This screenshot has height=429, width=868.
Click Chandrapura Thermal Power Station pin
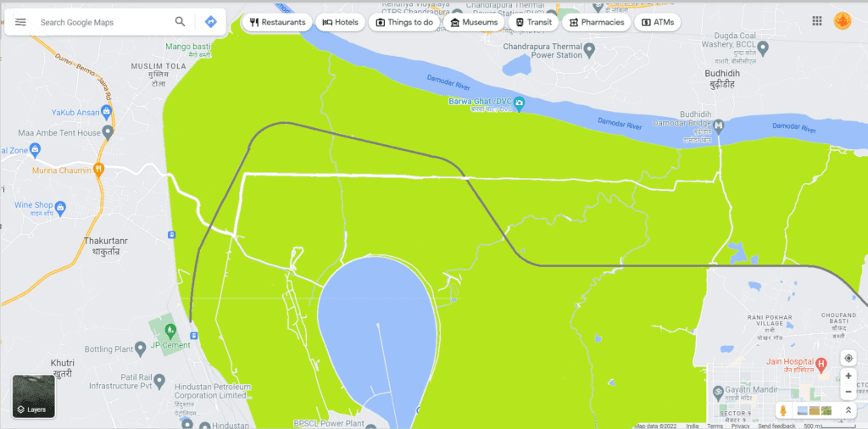590,51
